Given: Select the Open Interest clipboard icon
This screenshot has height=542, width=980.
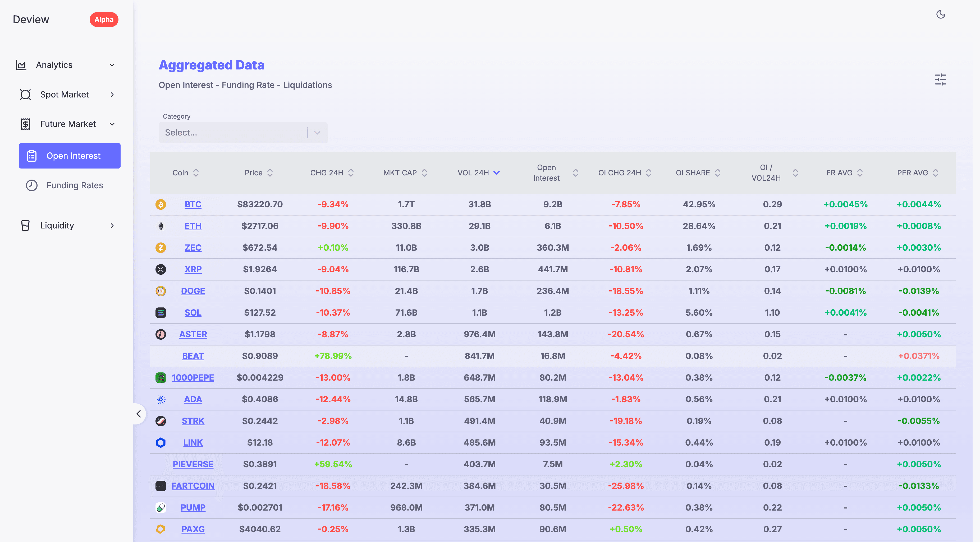Looking at the screenshot, I should (x=31, y=156).
